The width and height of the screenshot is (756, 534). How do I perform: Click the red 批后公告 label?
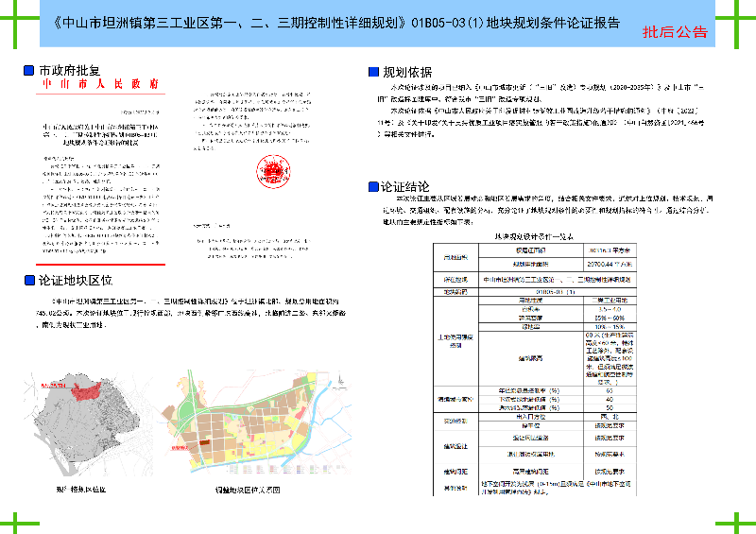click(x=675, y=32)
